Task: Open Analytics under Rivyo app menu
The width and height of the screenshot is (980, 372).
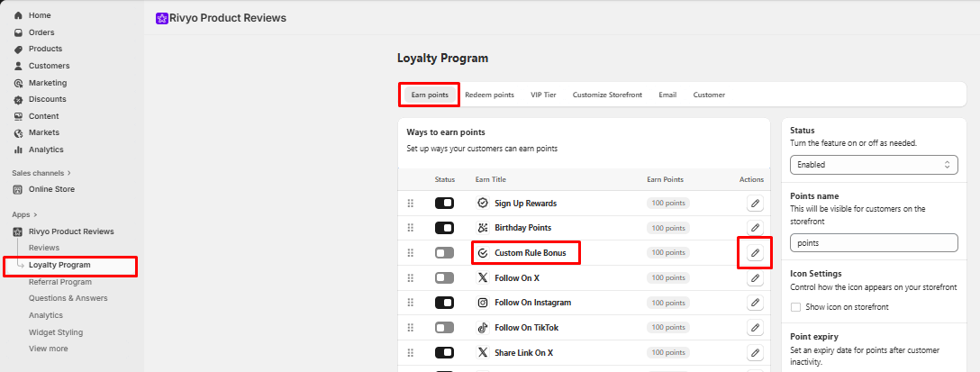Action: tap(46, 315)
